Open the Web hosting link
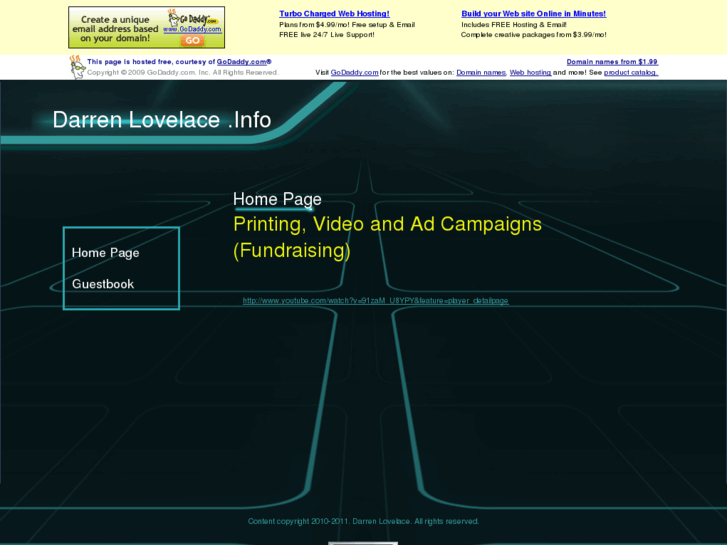727x545 pixels. pyautogui.click(x=530, y=72)
